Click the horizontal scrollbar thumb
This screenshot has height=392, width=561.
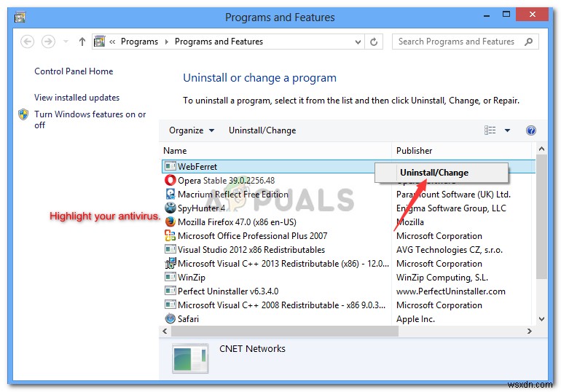click(x=285, y=332)
